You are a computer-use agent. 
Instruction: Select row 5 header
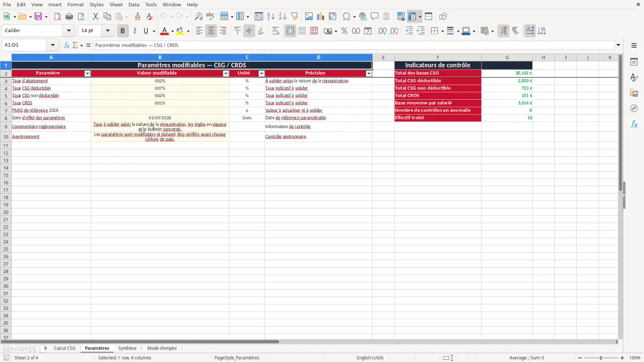pos(6,95)
